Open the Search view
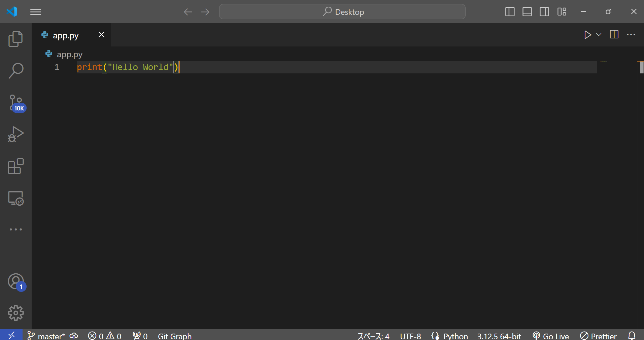 point(15,70)
